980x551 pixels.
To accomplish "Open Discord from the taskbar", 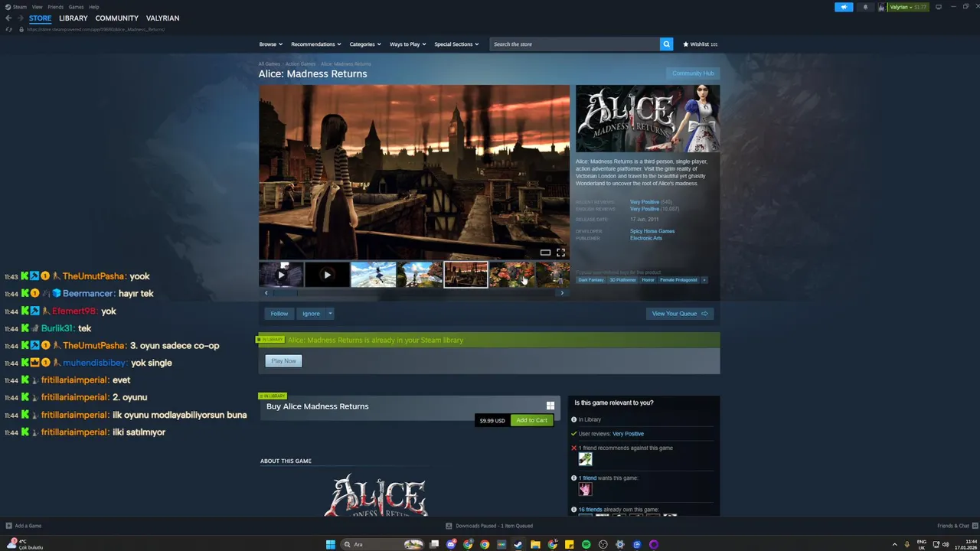I will click(451, 545).
